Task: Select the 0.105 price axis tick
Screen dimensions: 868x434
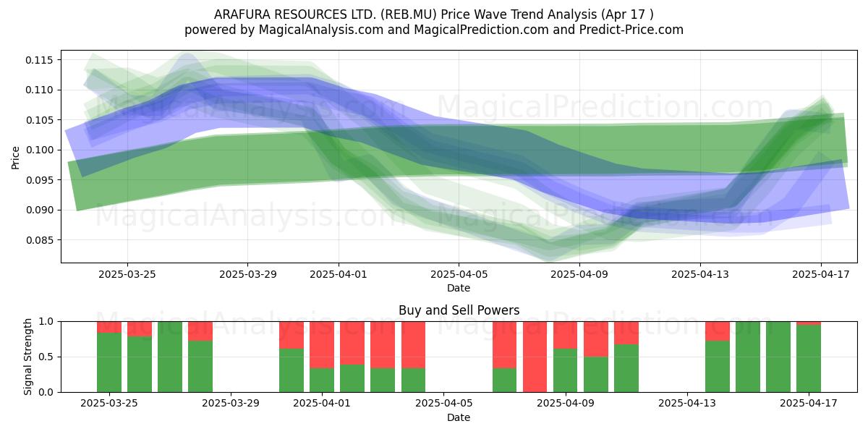Action: click(x=41, y=120)
